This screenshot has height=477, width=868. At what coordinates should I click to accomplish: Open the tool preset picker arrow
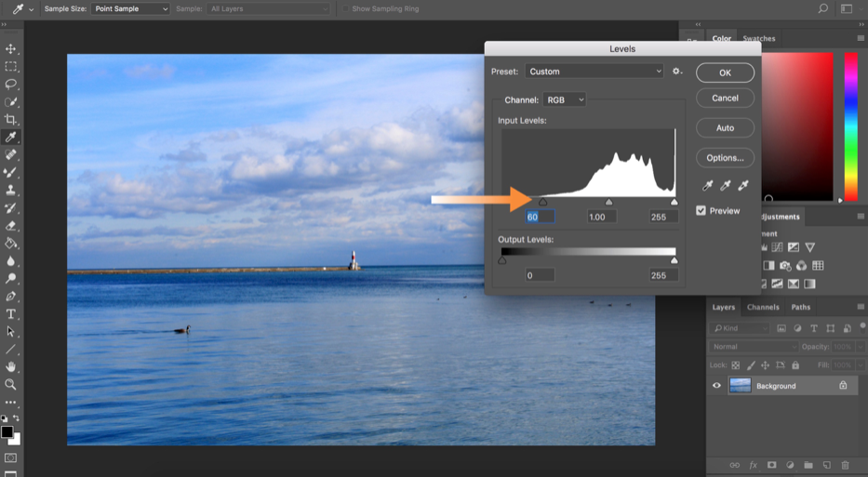[31, 9]
